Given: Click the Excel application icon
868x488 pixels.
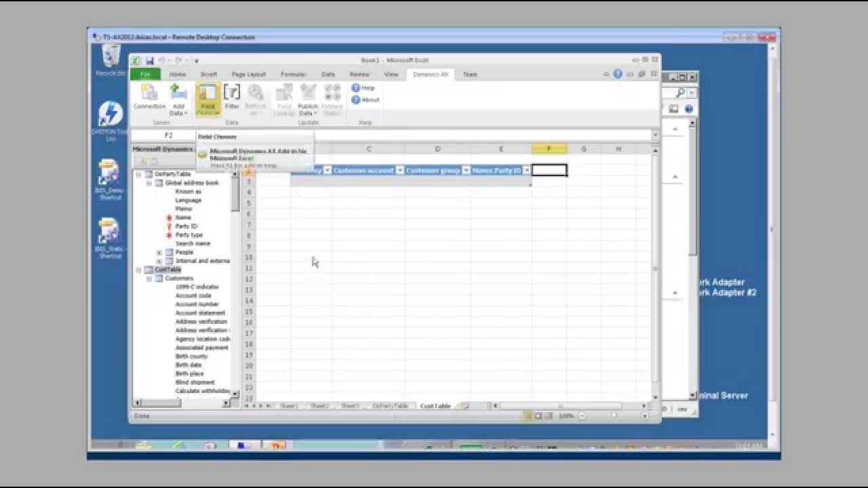Looking at the screenshot, I should 136,60.
